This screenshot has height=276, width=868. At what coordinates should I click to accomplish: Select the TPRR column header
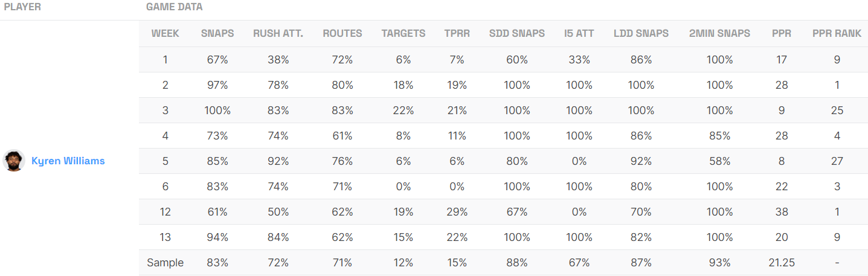[x=457, y=34]
